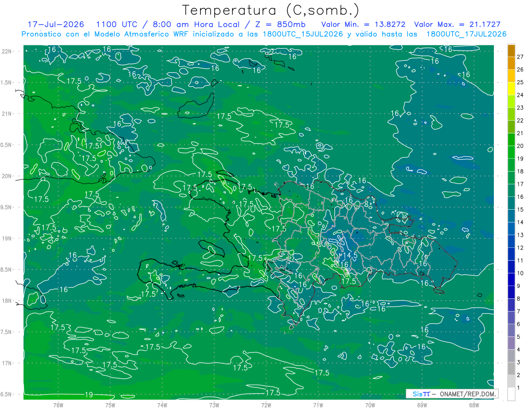The height and width of the screenshot is (411, 532).
Task: Click the '13' label on the color scale
Action: pos(520,235)
